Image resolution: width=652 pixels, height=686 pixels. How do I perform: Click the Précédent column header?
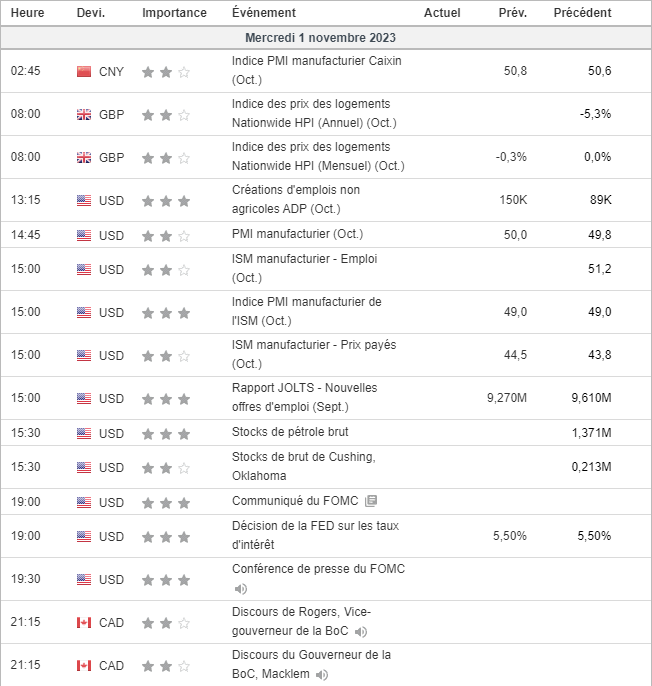click(x=582, y=13)
